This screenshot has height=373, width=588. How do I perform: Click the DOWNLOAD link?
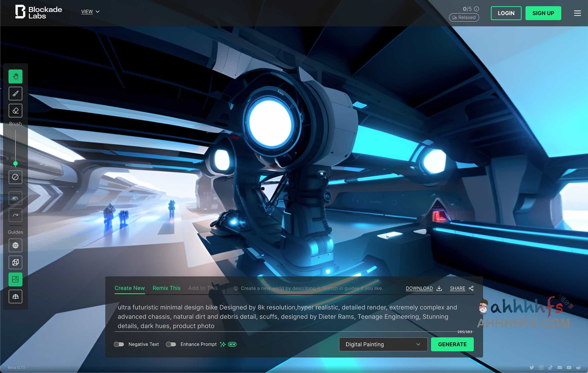click(419, 288)
